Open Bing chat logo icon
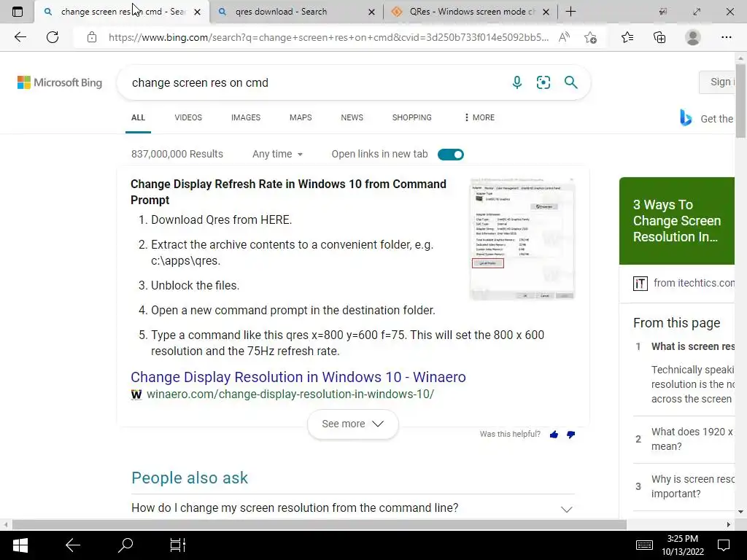The height and width of the screenshot is (560, 747). click(686, 117)
